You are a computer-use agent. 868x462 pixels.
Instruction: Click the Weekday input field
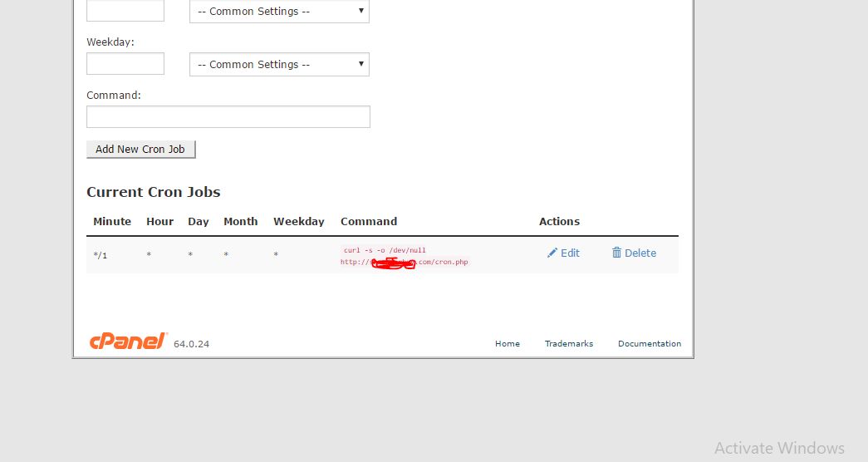125,64
